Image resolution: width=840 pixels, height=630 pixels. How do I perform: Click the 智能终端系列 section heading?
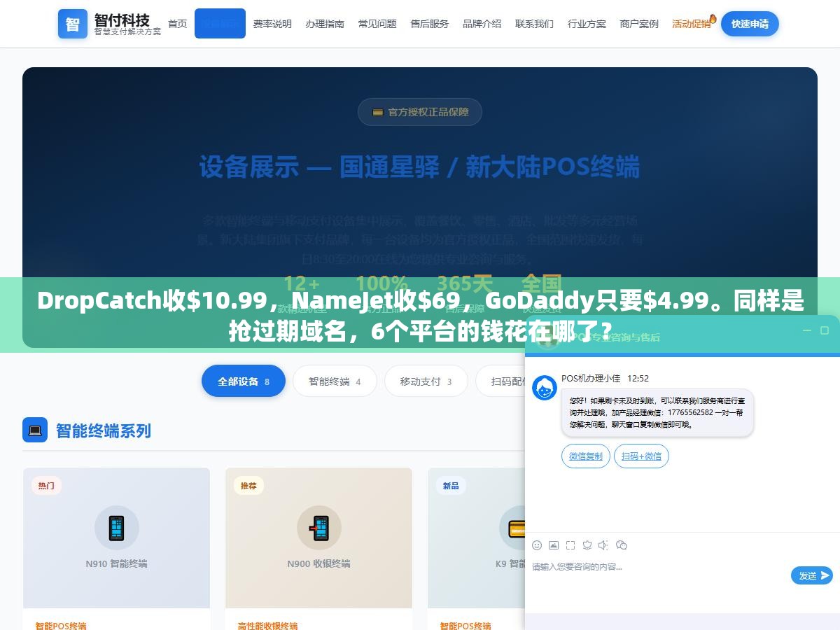[104, 430]
